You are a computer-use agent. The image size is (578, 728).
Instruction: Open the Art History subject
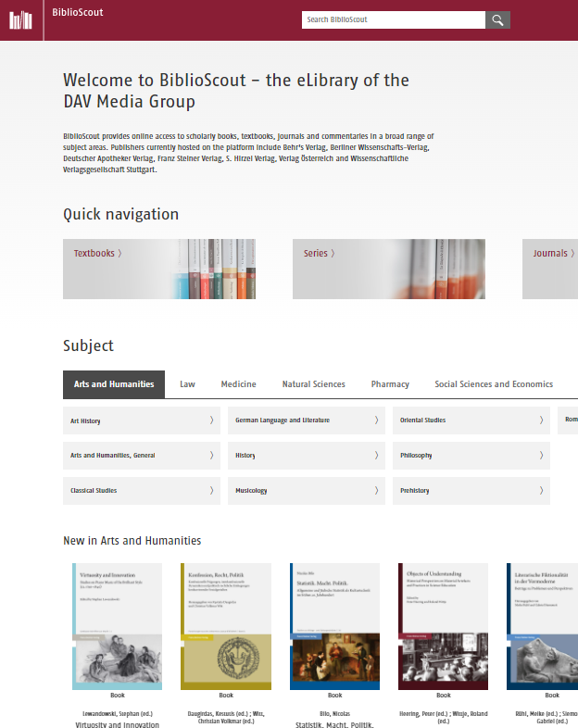click(x=142, y=420)
